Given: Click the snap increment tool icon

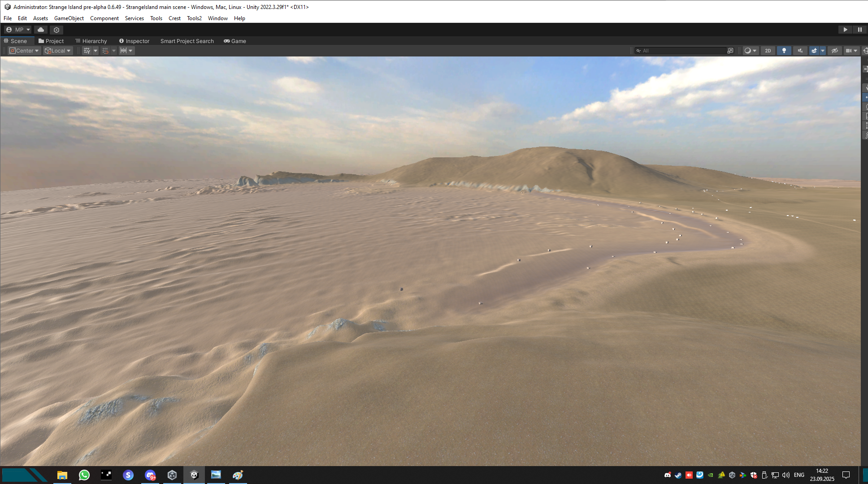Looking at the screenshot, I should (124, 50).
